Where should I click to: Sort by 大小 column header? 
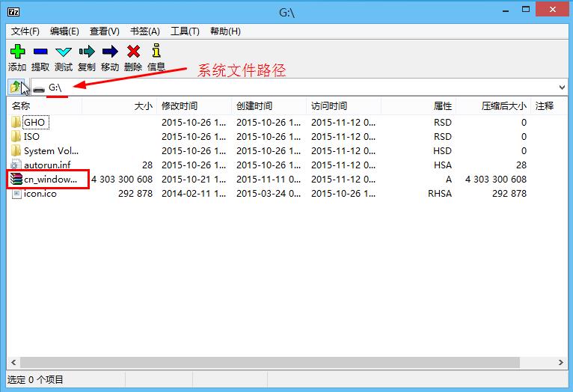[119, 106]
